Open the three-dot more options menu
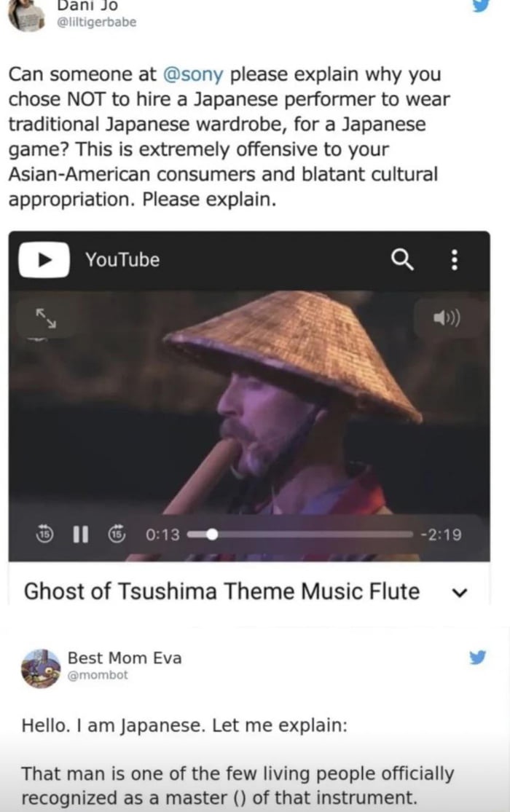 point(455,259)
